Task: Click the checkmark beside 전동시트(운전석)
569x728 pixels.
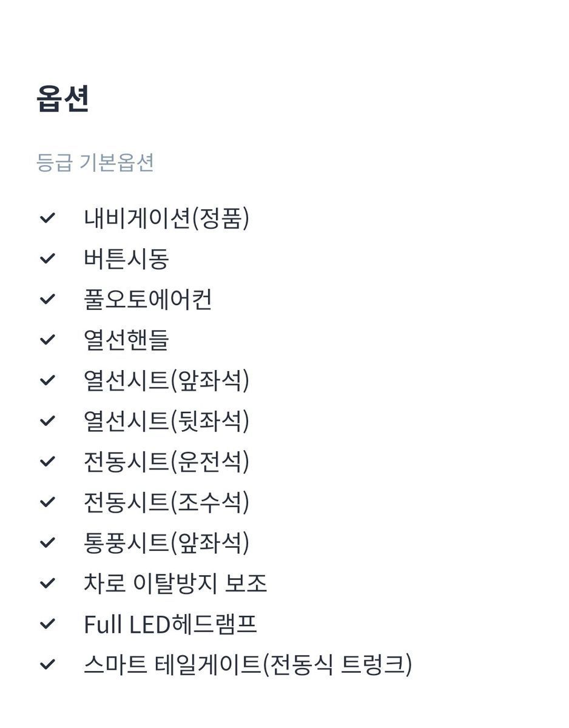Action: pyautogui.click(x=47, y=462)
